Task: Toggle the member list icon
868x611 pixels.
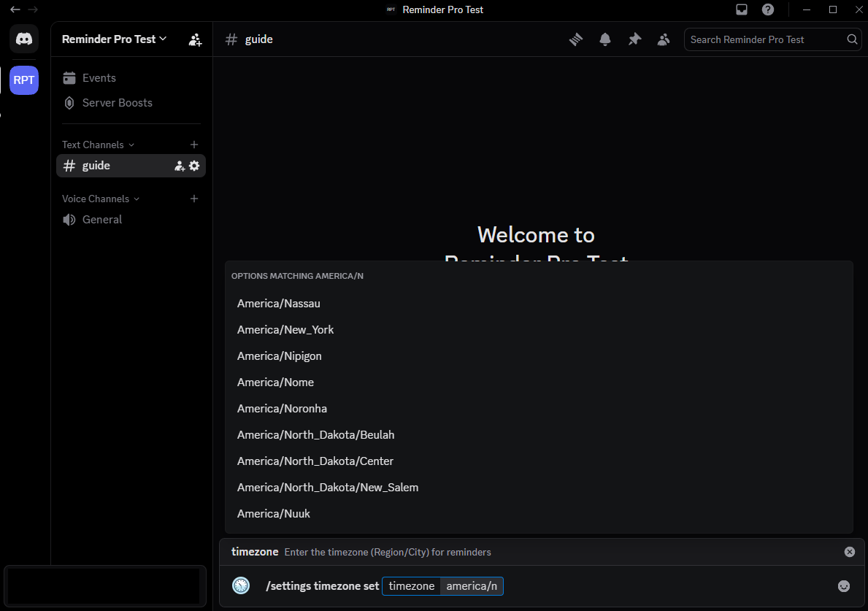Action: coord(663,39)
